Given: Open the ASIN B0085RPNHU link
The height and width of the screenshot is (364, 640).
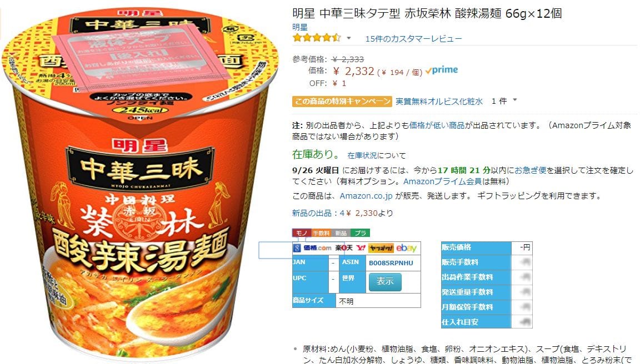Looking at the screenshot, I should click(391, 263).
